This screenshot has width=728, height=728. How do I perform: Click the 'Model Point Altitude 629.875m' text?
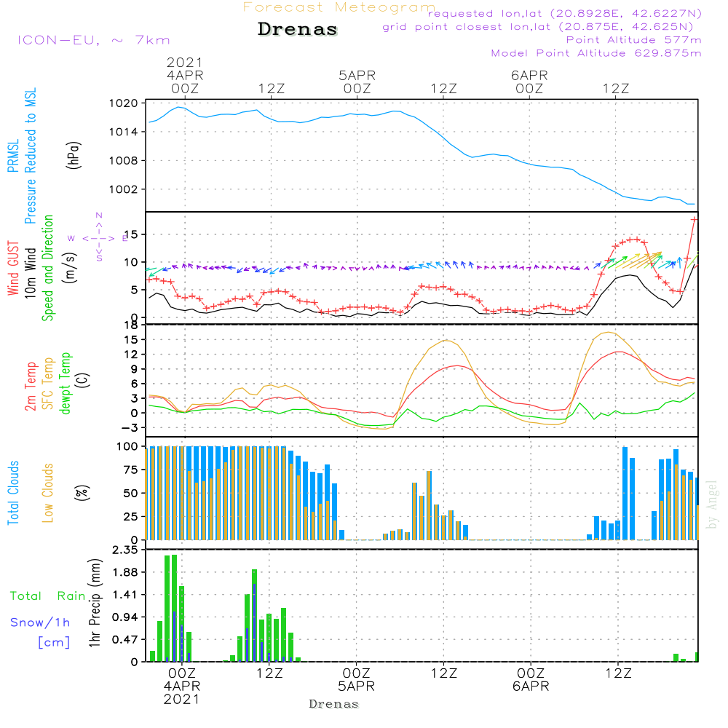click(x=596, y=53)
